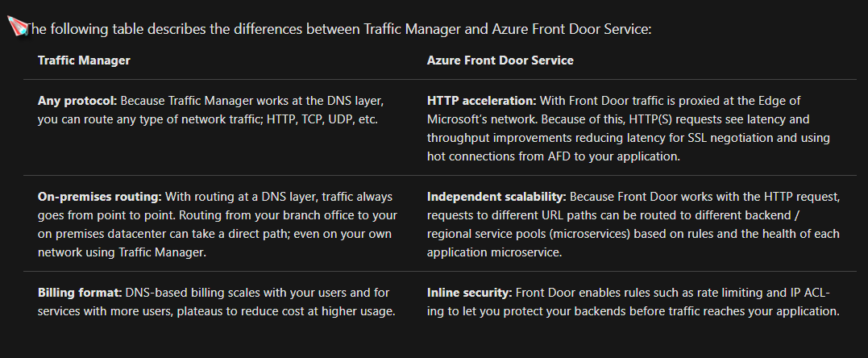
Task: Click the red cursor icon at top-left
Action: 18,27
